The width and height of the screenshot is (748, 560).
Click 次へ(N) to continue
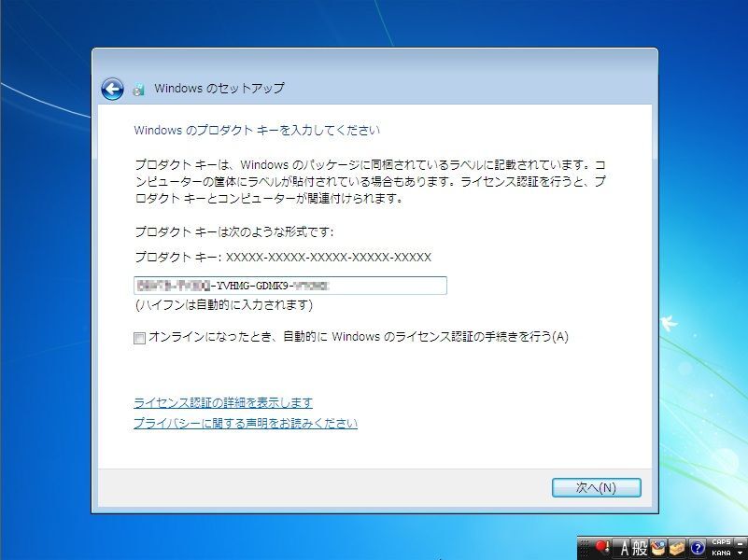597,487
